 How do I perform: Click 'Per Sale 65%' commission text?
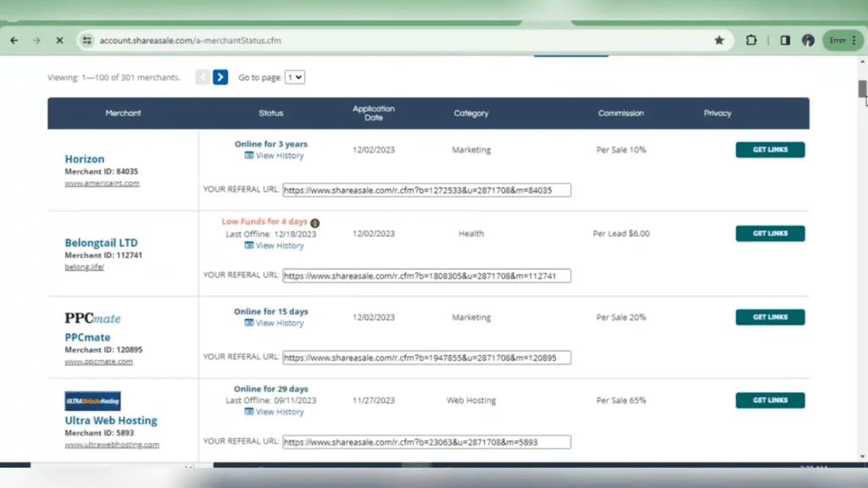tap(620, 400)
